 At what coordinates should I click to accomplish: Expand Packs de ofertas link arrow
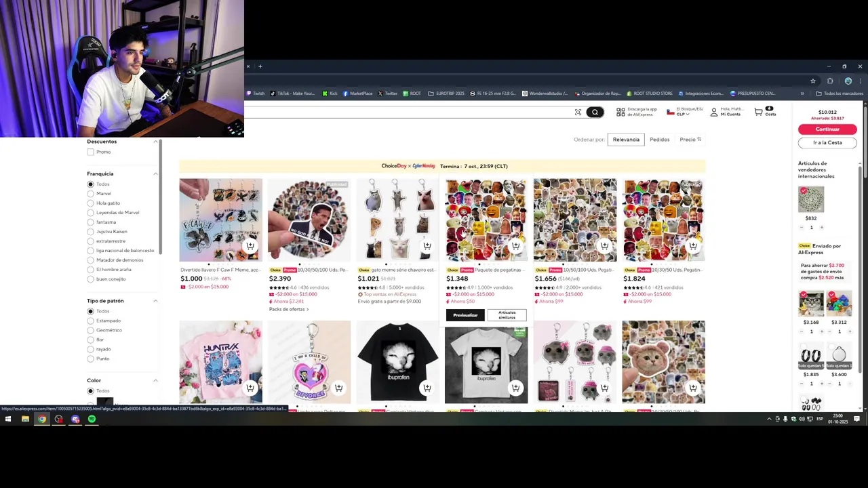[x=308, y=309]
